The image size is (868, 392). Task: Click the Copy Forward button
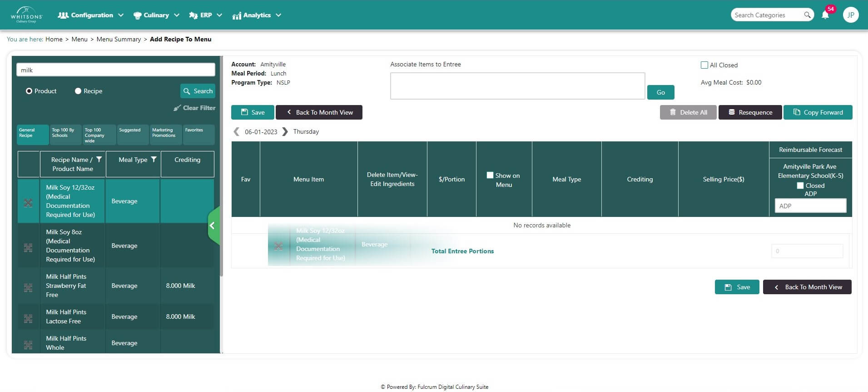pyautogui.click(x=818, y=112)
